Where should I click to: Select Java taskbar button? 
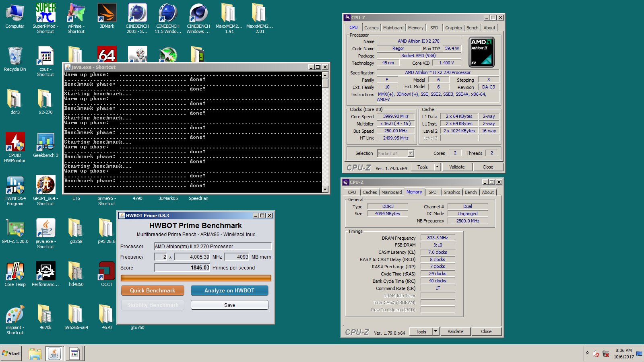[54, 354]
